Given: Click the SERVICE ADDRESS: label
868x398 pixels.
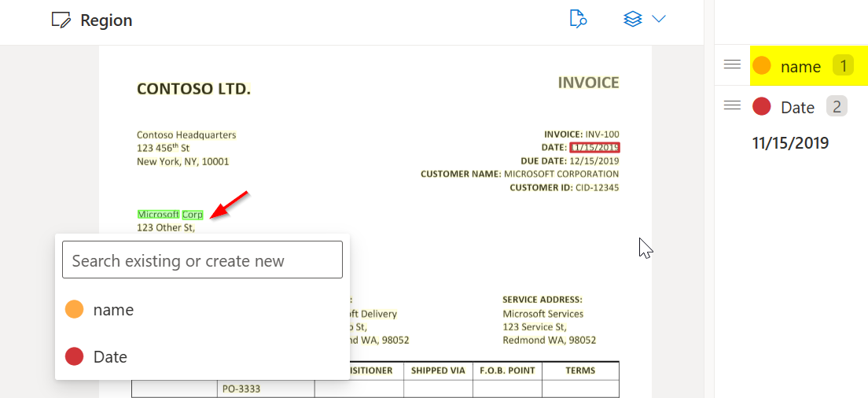Looking at the screenshot, I should point(542,300).
